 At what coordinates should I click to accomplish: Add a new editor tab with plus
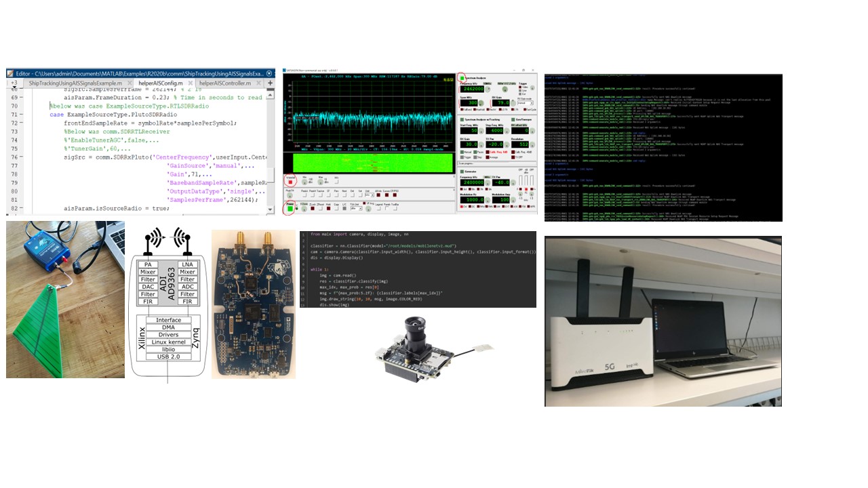(270, 83)
